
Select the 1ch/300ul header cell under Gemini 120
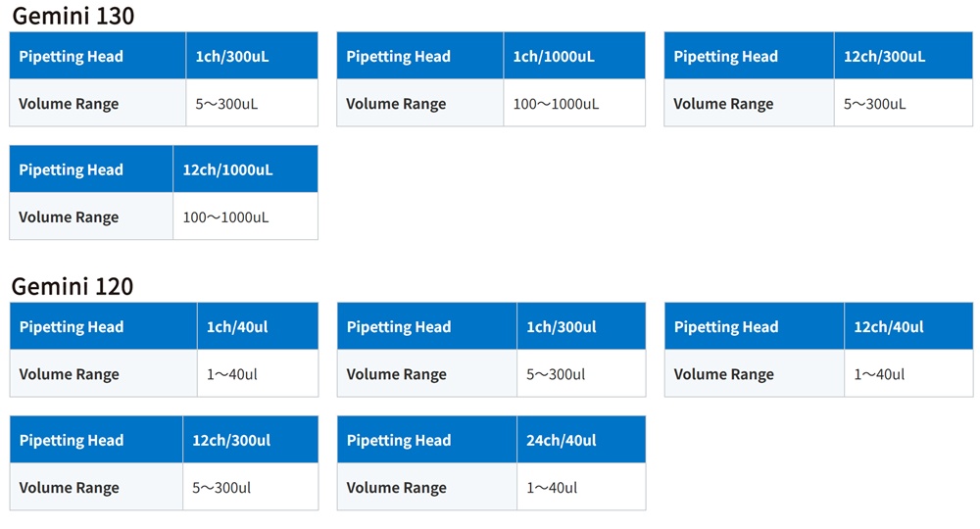(581, 326)
